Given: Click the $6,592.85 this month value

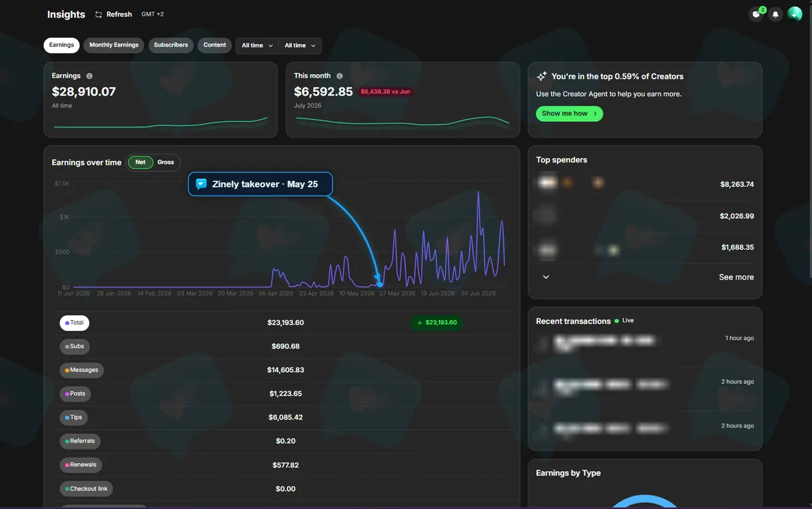Looking at the screenshot, I should point(323,91).
